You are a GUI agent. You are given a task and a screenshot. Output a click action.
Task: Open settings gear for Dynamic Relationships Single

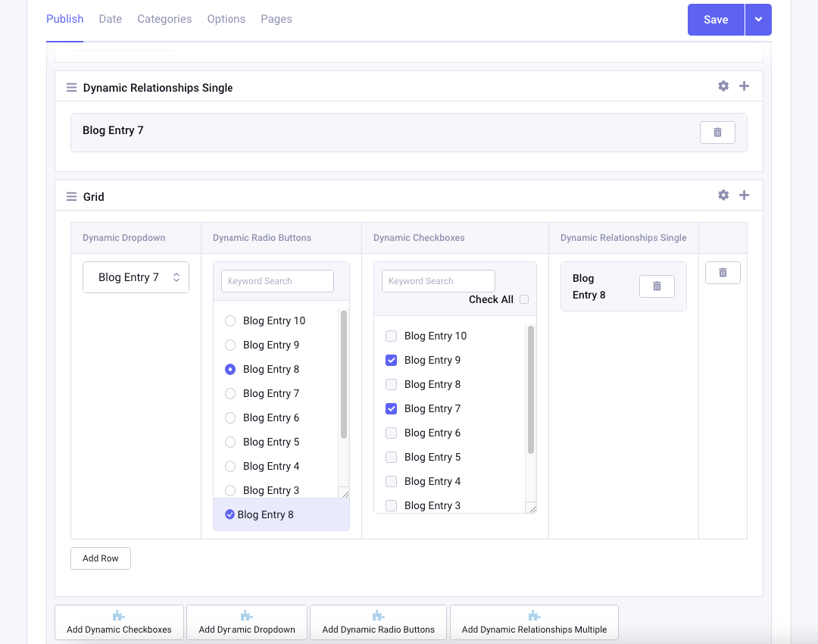[x=723, y=86]
